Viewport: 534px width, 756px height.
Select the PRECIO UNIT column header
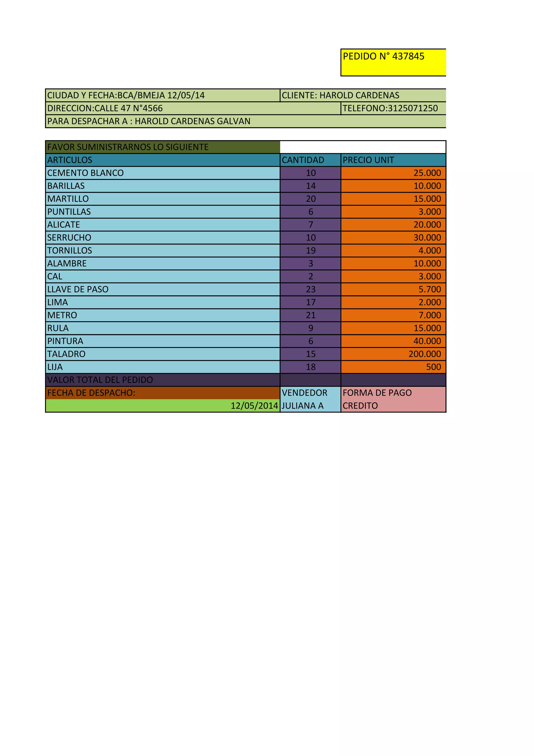pyautogui.click(x=393, y=160)
